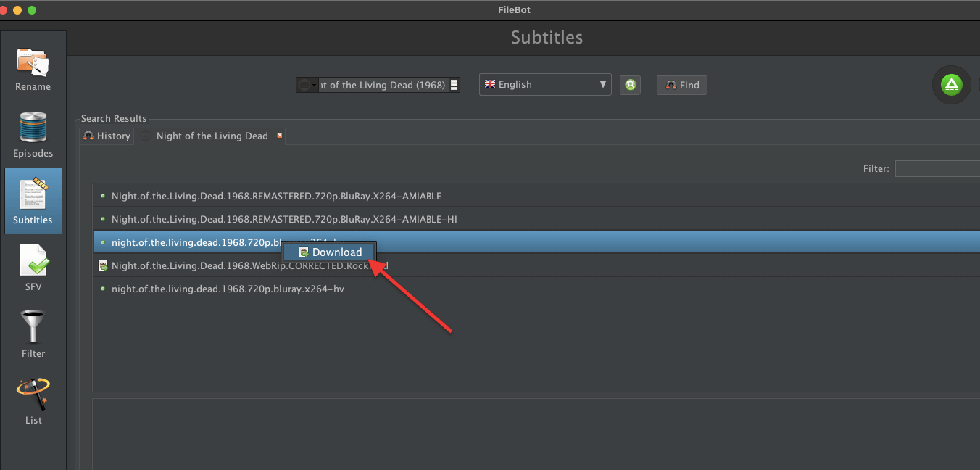The height and width of the screenshot is (470, 980).
Task: Close the Night of the Living Dead tab
Action: [280, 135]
